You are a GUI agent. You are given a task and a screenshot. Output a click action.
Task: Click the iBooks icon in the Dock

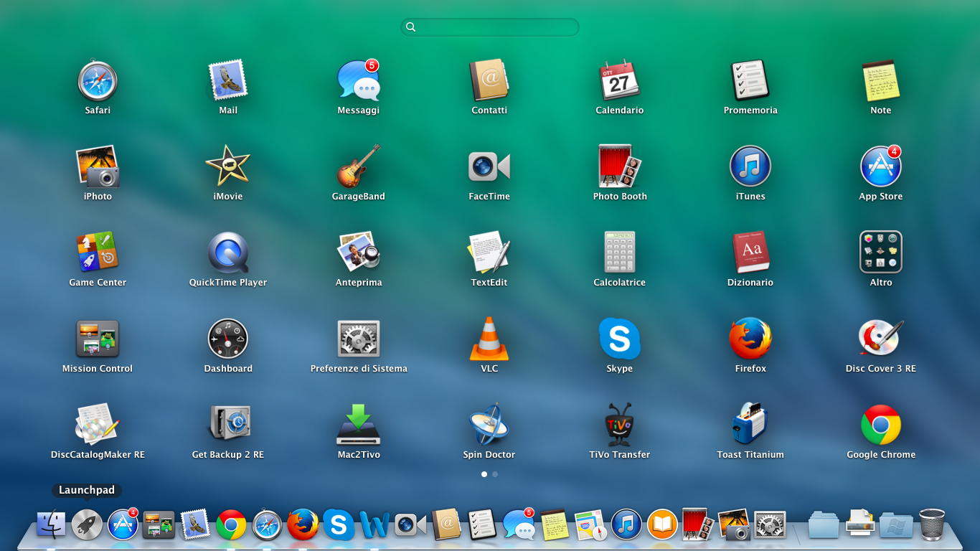point(662,524)
